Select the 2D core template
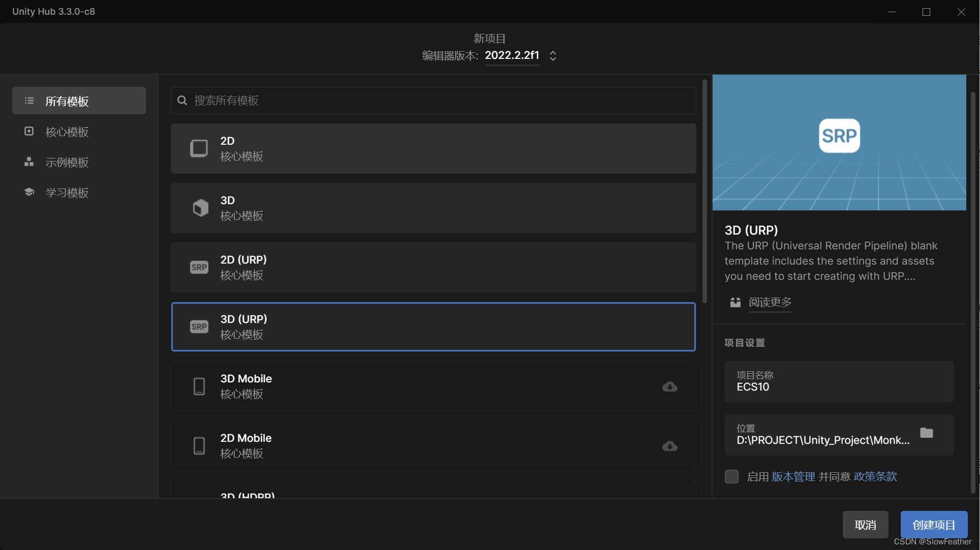Viewport: 980px width, 550px height. [433, 148]
